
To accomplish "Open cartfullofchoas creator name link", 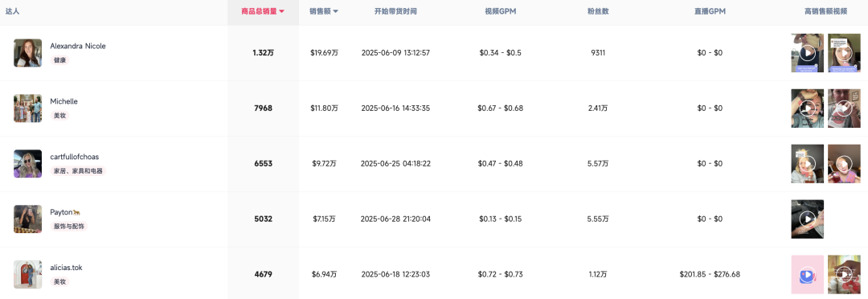I will click(x=74, y=157).
